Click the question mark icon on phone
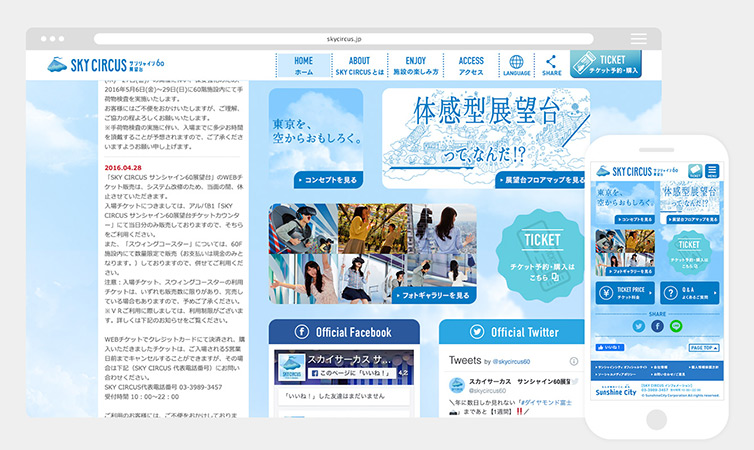Image resolution: width=754 pixels, height=450 pixels. click(x=670, y=293)
